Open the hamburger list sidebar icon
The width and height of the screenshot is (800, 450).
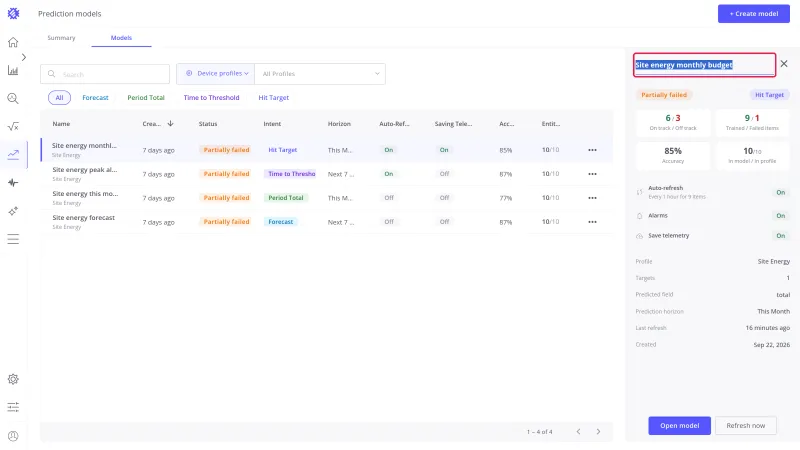13,239
